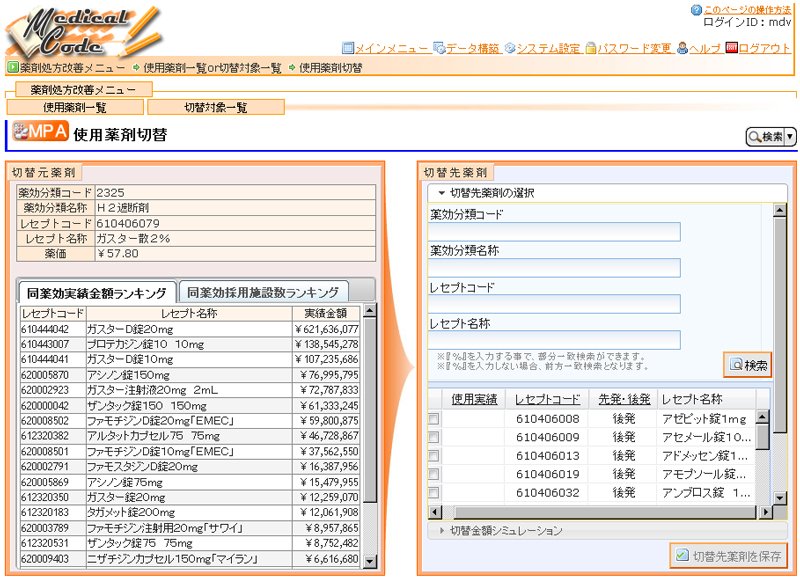Open the 切替対象一覧 tab
Image resolution: width=800 pixels, height=578 pixels.
pyautogui.click(x=215, y=107)
